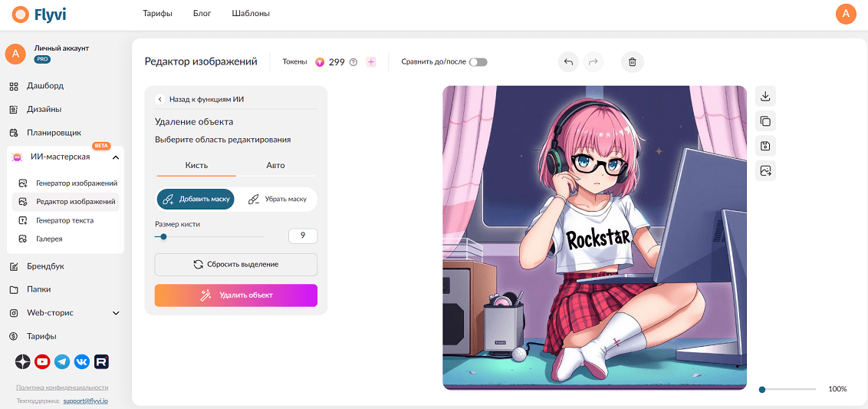
Task: Click the token count 299
Action: (x=337, y=62)
